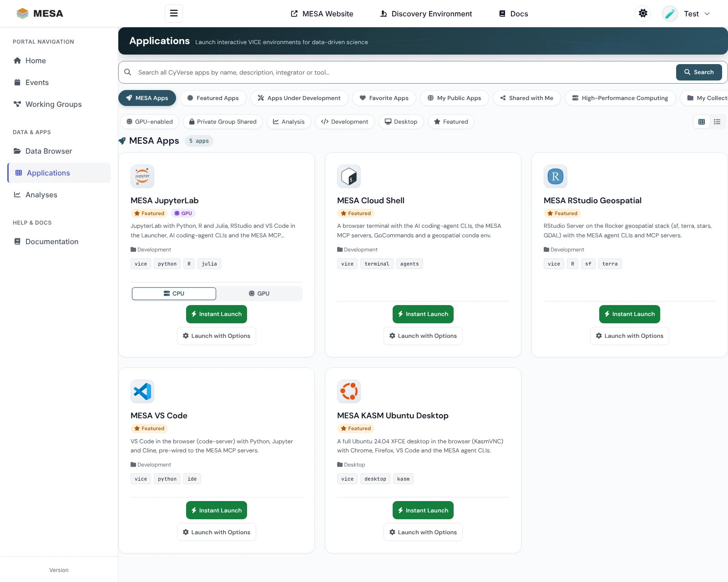The height and width of the screenshot is (582, 728).
Task: Open the MESA Website link
Action: point(322,14)
